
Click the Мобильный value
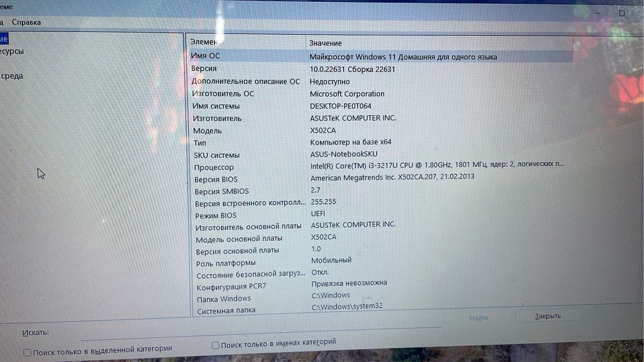pos(332,260)
